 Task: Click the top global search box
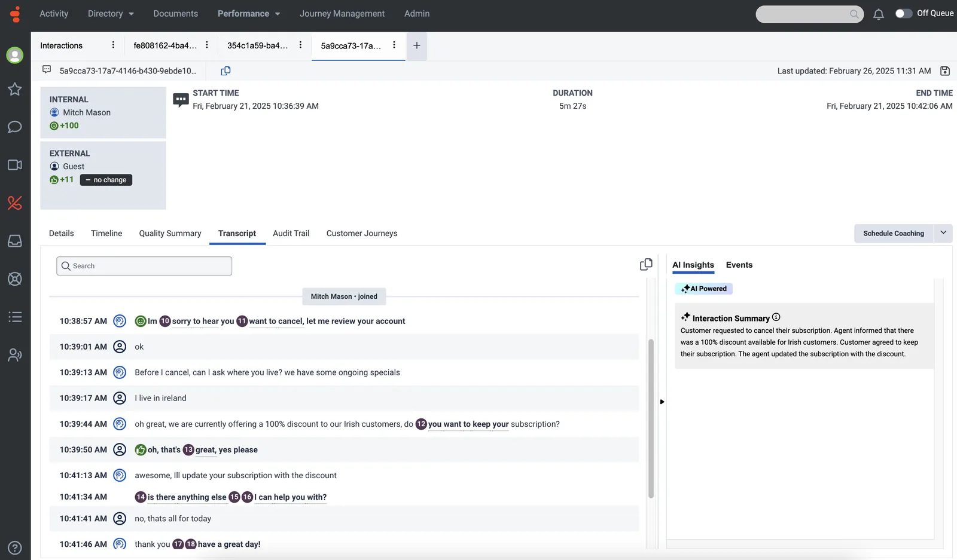(809, 14)
